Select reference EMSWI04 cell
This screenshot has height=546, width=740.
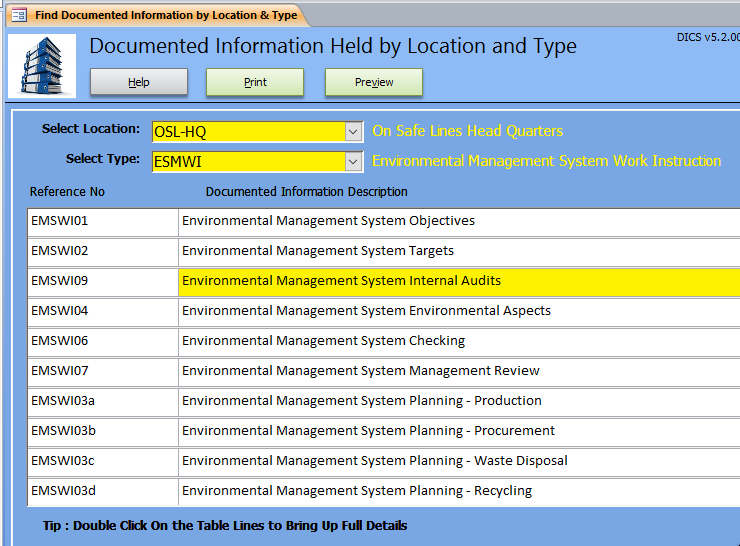coord(103,311)
